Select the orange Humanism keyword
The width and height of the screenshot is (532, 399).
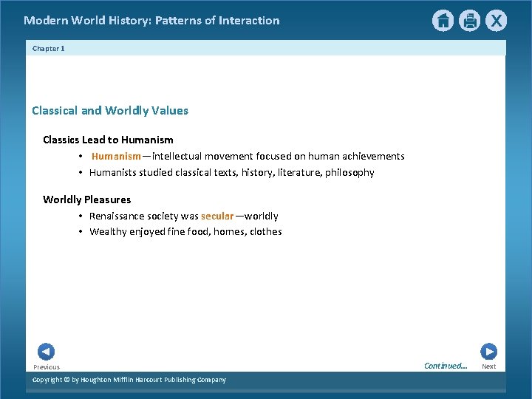point(116,156)
